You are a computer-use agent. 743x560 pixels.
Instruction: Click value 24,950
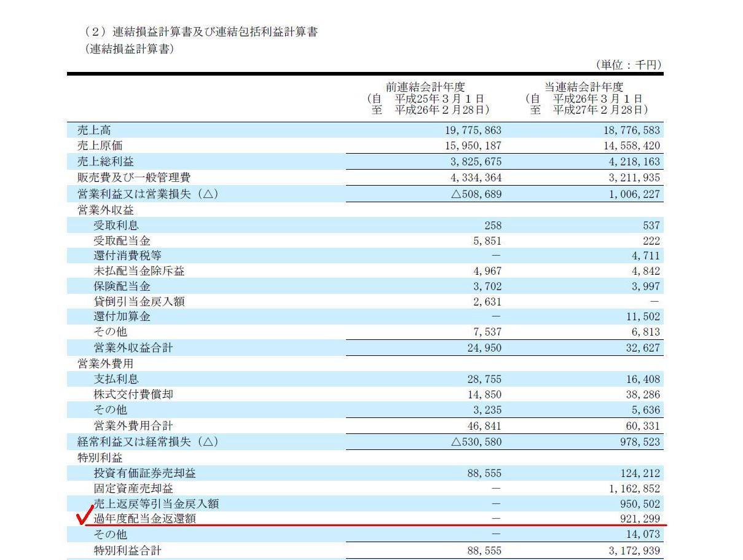coord(484,348)
